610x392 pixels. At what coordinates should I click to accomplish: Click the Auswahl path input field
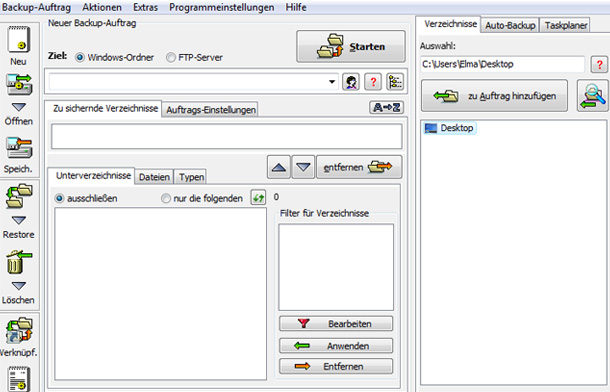502,64
